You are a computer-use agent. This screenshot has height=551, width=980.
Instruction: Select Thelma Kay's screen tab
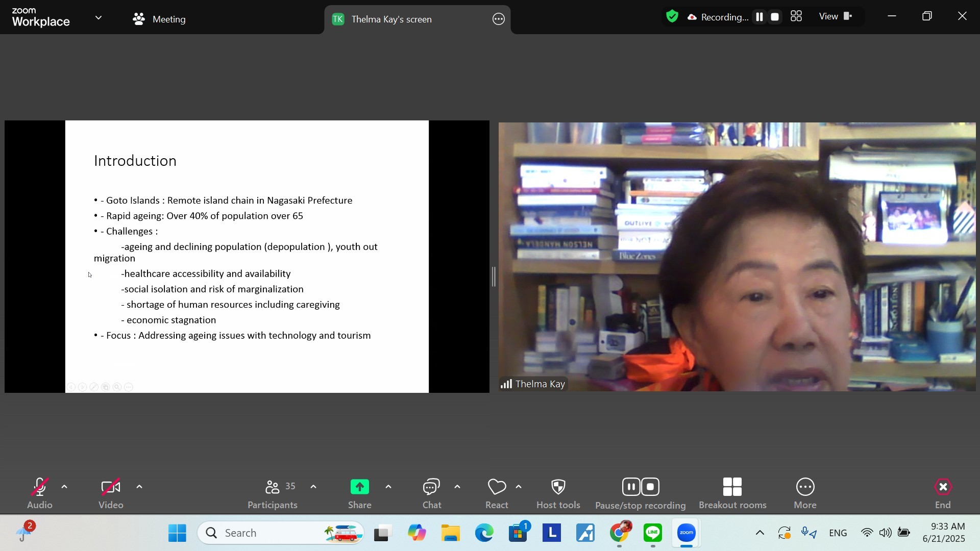[390, 19]
